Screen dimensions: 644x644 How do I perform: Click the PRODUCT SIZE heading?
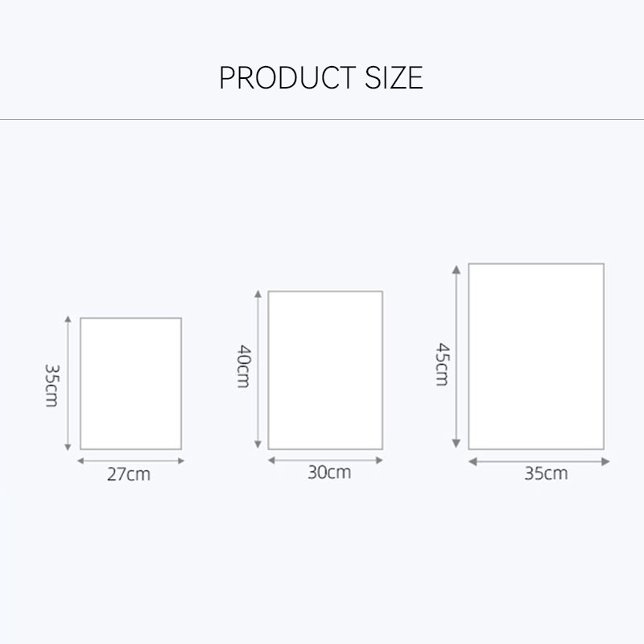[321, 77]
